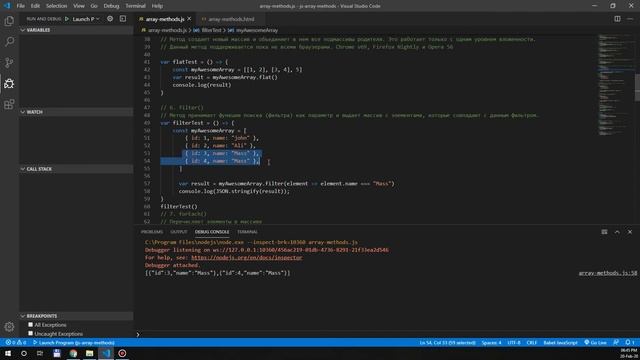Screen dimensions: 640x360
Task: Open the Extensions view icon
Action: [9, 104]
